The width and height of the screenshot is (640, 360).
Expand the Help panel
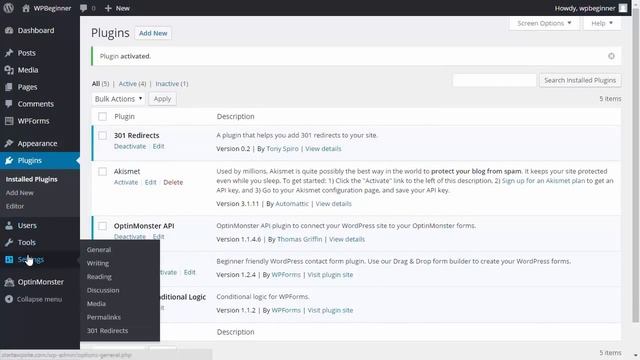tap(602, 24)
